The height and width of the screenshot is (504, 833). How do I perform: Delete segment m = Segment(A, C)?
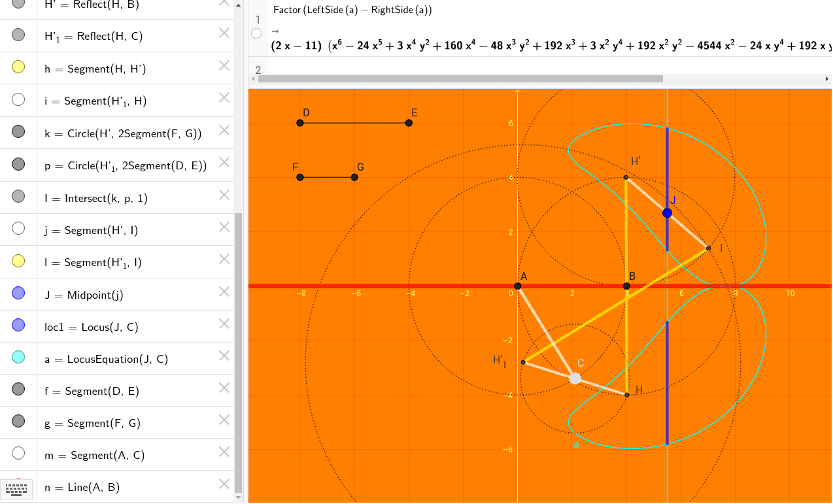click(224, 452)
